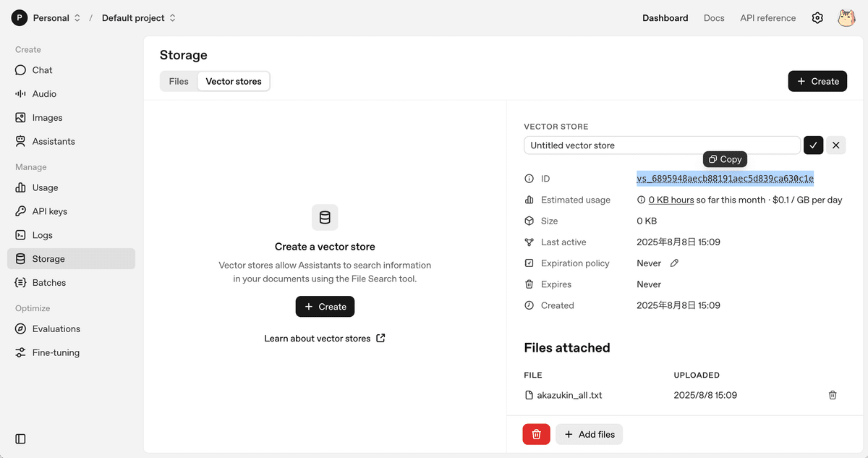
Task: Switch to the Files tab
Action: (179, 81)
